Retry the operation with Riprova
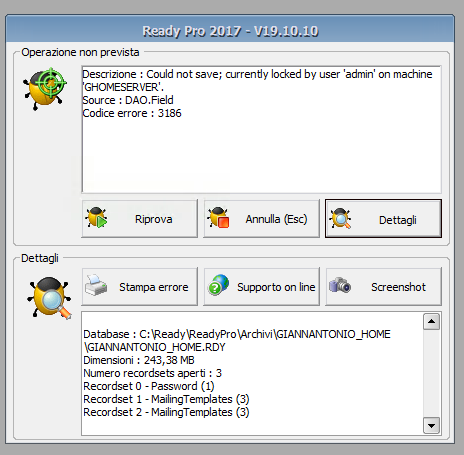Viewport: 464px width, 455px height. point(139,219)
